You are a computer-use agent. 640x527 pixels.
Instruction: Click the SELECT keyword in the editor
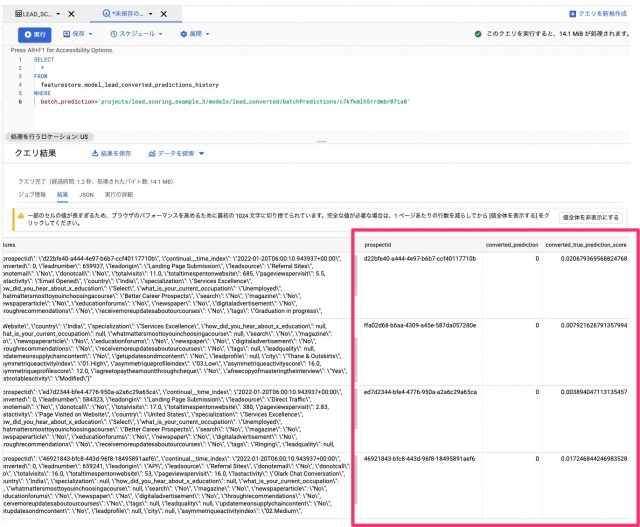44,60
